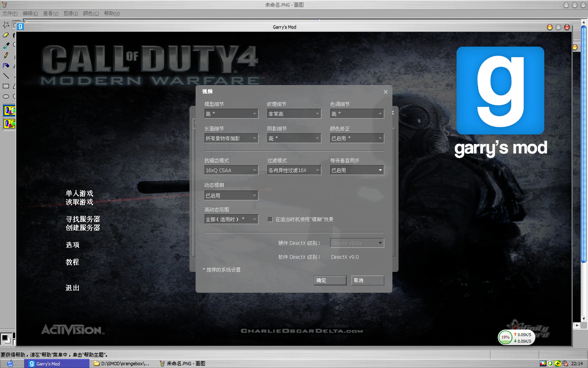Click the colorful display tray icon

point(543,364)
